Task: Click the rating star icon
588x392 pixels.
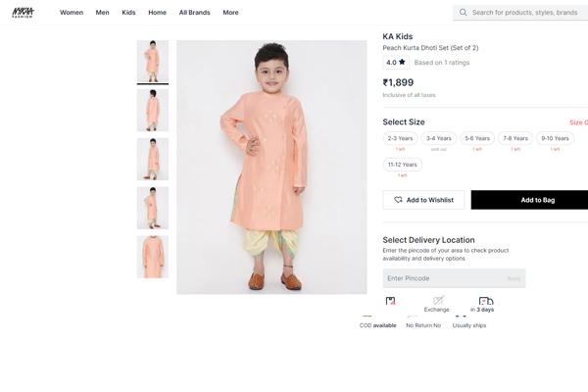Action: coord(402,63)
